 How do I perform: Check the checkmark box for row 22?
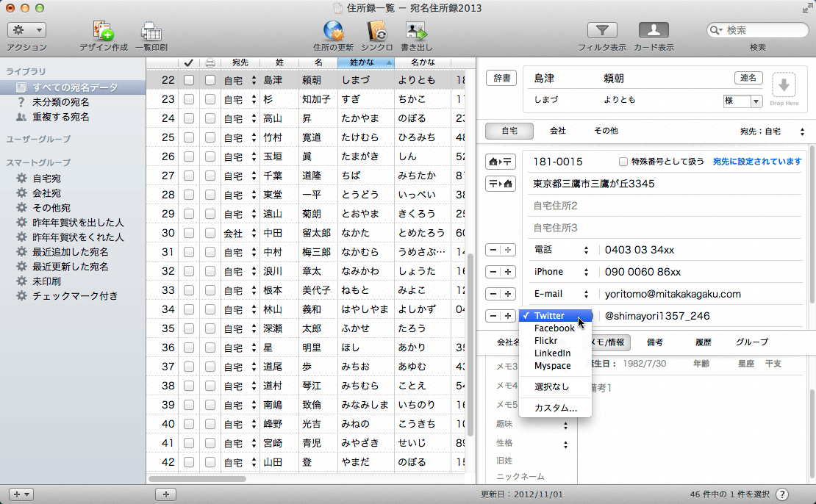pos(189,80)
